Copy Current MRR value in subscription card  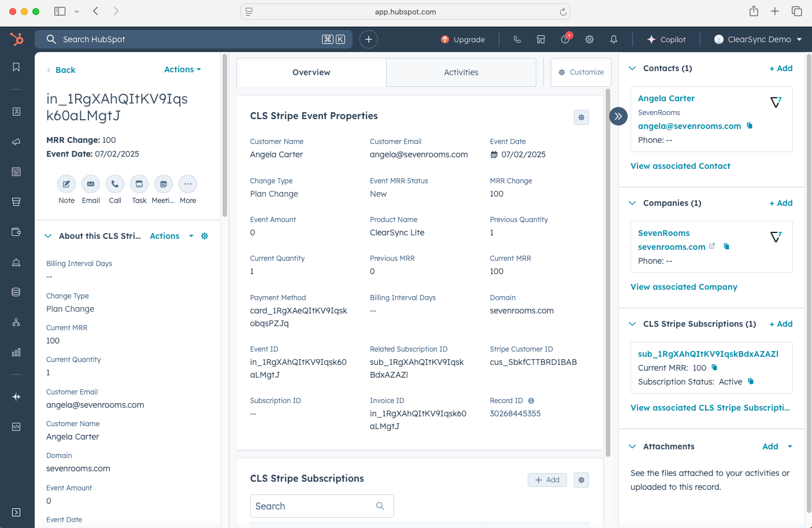pos(714,367)
